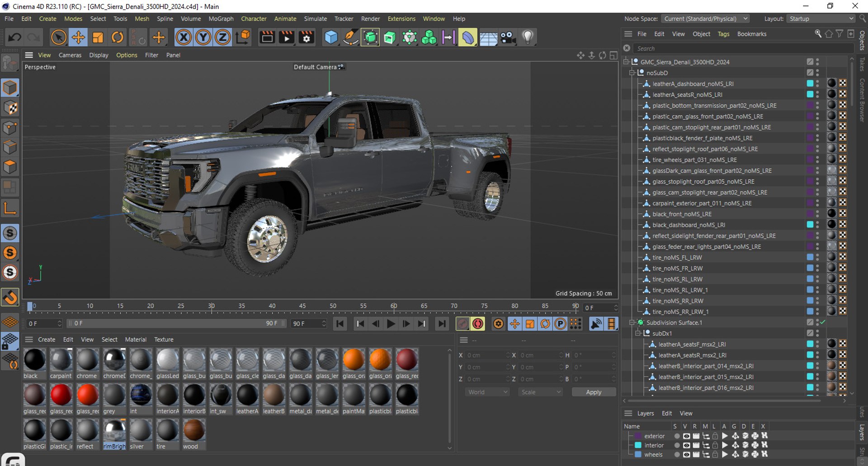Click the Floor environment icon
This screenshot has height=466, width=868.
pyautogui.click(x=488, y=37)
